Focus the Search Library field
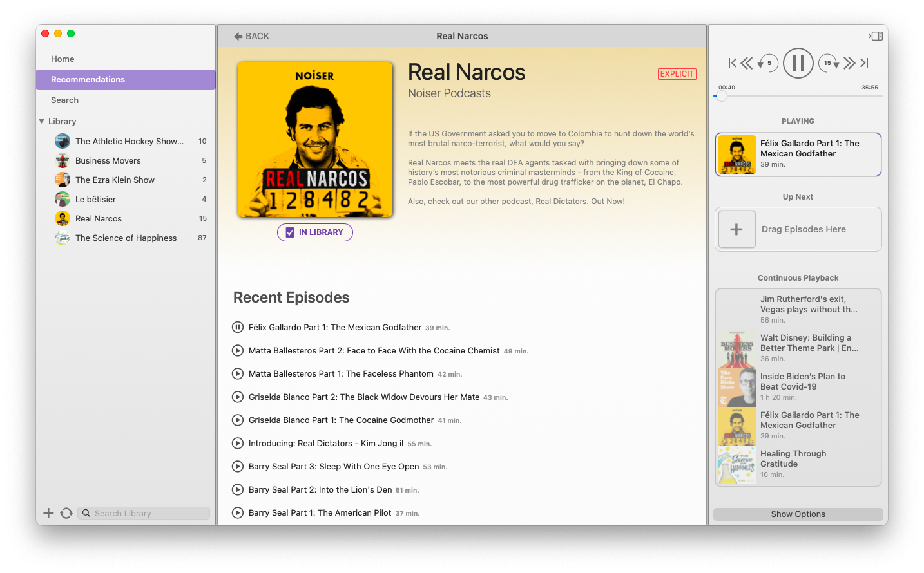This screenshot has height=573, width=924. click(x=144, y=513)
